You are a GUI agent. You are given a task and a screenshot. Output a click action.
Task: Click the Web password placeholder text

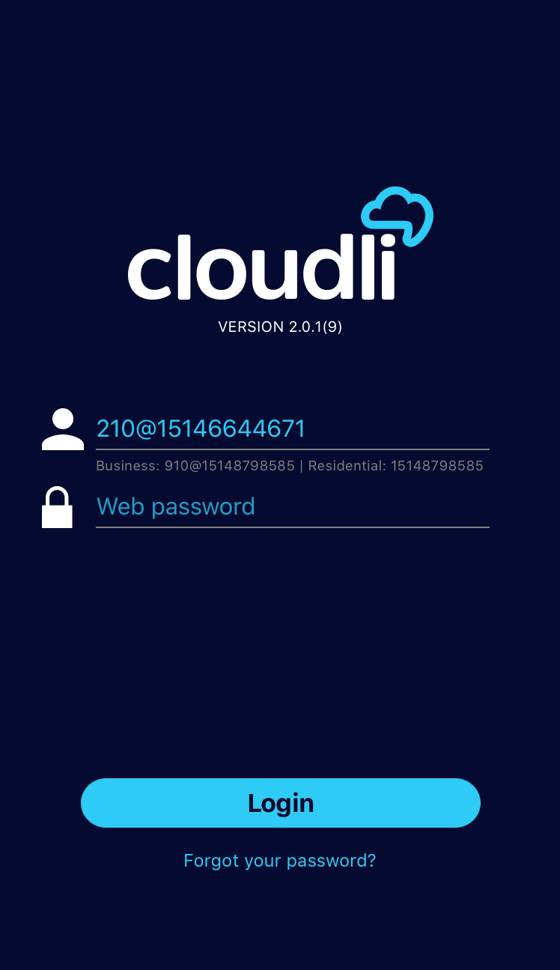[176, 507]
